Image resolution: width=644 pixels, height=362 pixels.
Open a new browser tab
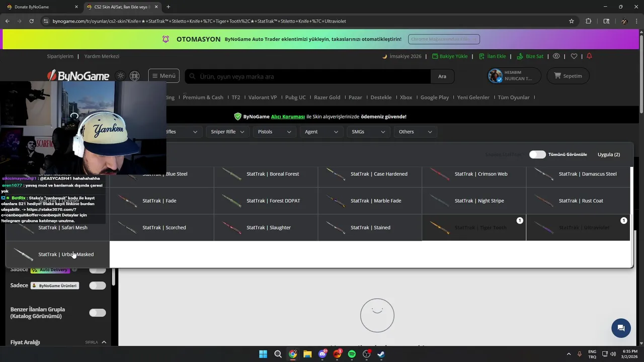[168, 7]
